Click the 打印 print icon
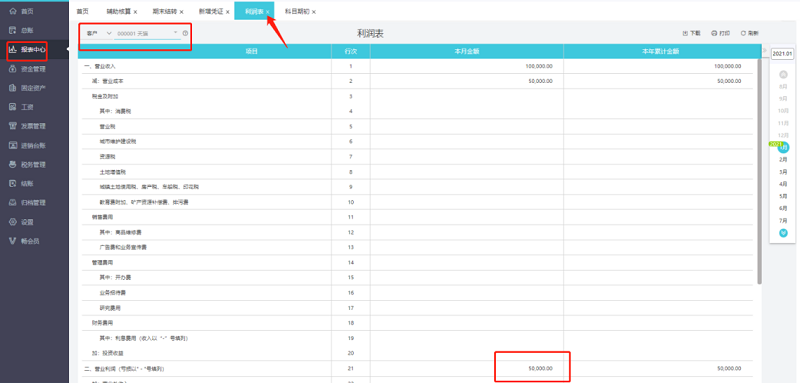800x383 pixels. [714, 33]
